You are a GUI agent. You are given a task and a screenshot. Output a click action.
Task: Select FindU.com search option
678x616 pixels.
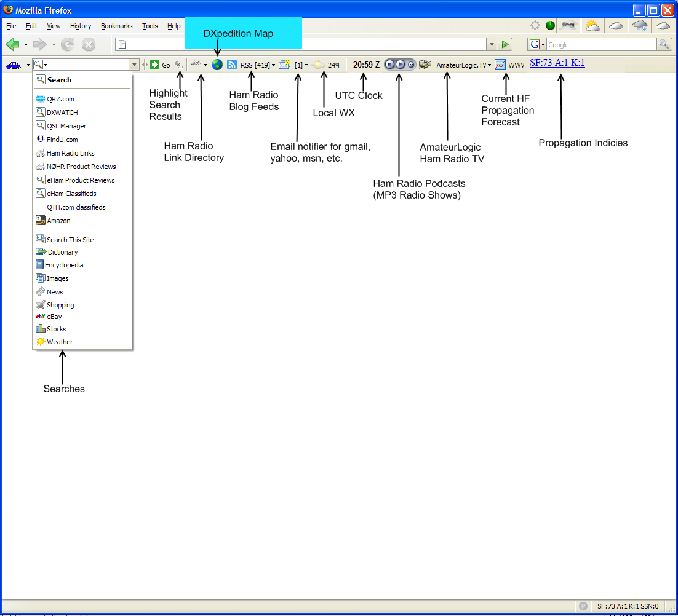82,140
